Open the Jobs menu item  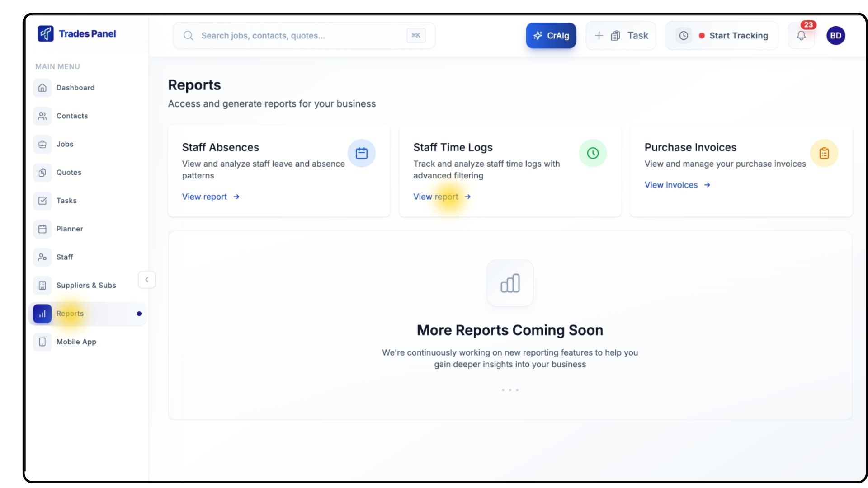[x=65, y=144]
